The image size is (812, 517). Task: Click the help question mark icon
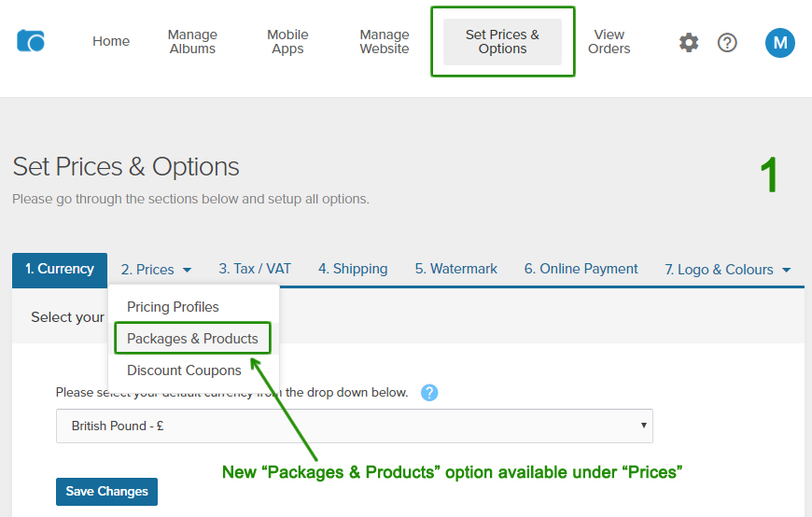[727, 42]
